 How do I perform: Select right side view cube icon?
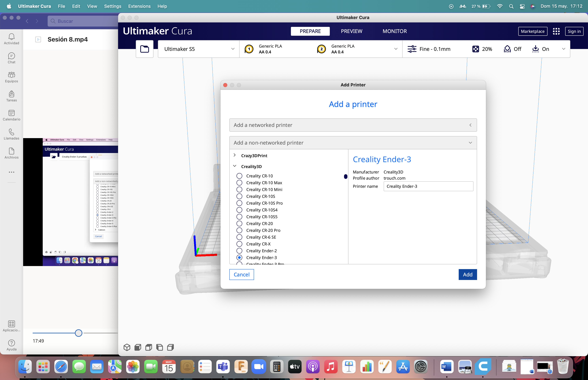170,347
